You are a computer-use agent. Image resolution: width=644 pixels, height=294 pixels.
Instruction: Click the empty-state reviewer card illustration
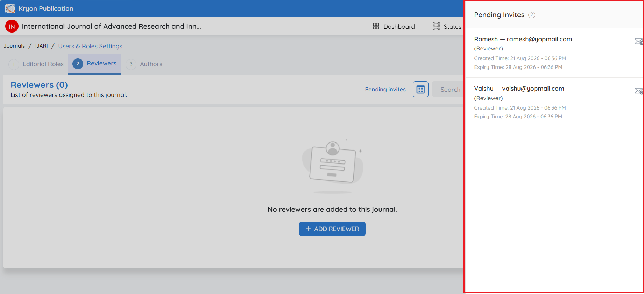pyautogui.click(x=332, y=166)
